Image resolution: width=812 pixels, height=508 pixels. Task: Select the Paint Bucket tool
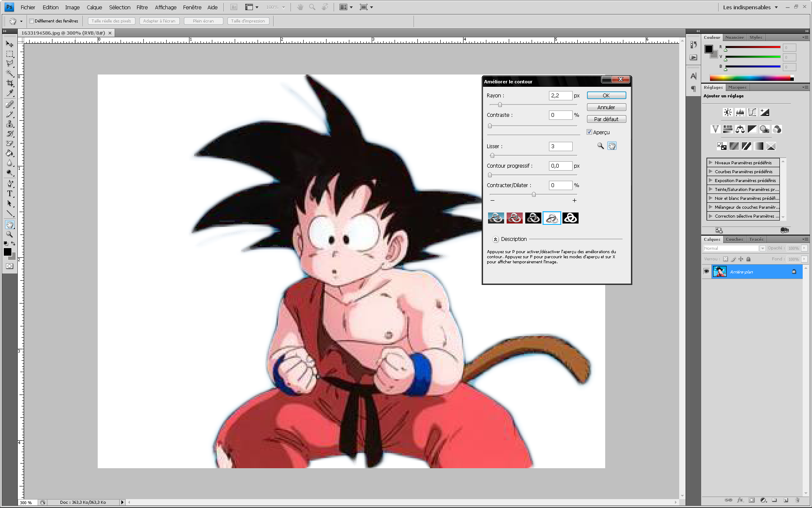tap(9, 153)
